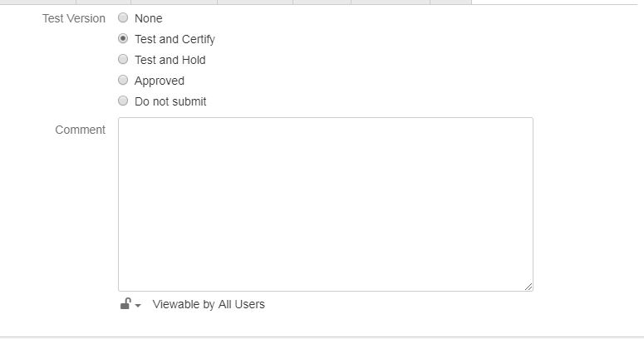
Task: Select the Test and Certify radio button
Action: (123, 38)
